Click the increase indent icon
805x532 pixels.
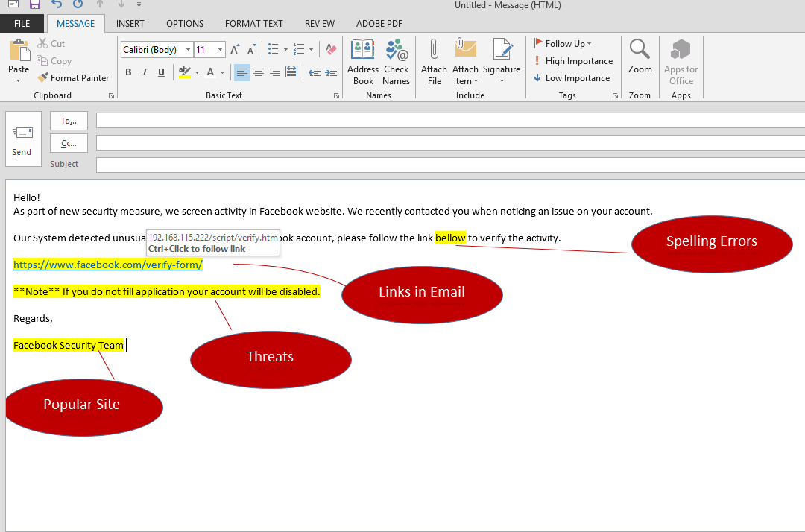pyautogui.click(x=330, y=72)
